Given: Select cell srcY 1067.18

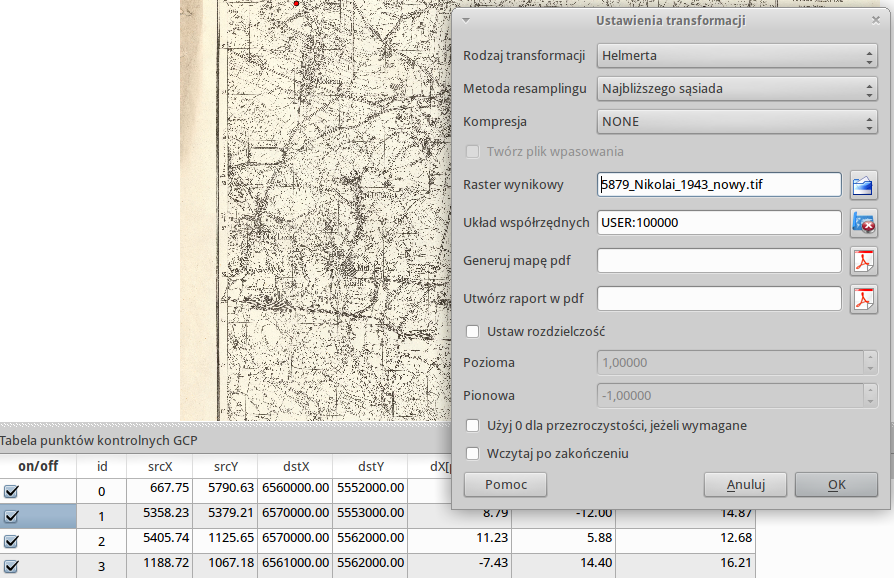Looking at the screenshot, I should pos(225,566).
